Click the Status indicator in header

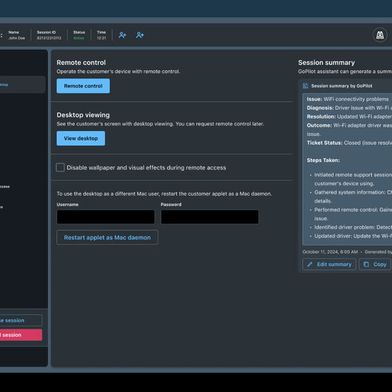(x=79, y=35)
